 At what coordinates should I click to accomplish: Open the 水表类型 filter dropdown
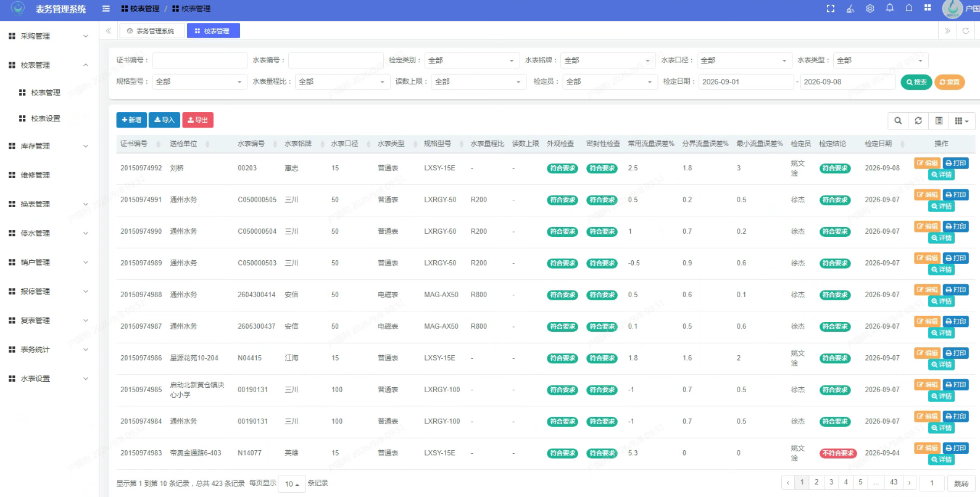[x=881, y=60]
